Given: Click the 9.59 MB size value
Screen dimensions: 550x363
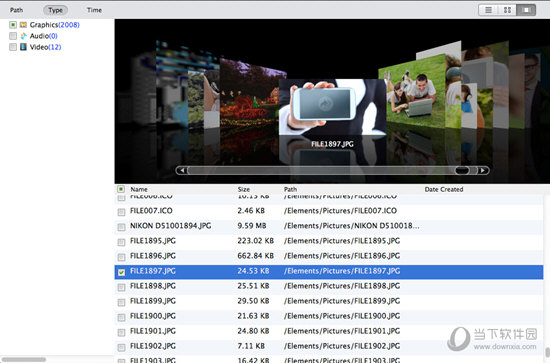Looking at the screenshot, I should click(252, 226).
